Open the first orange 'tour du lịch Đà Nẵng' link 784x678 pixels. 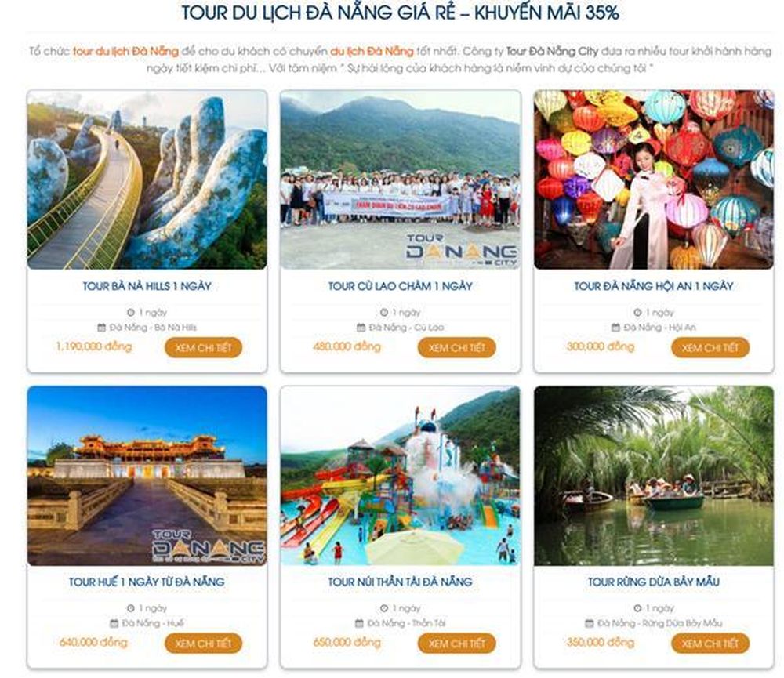[x=125, y=51]
